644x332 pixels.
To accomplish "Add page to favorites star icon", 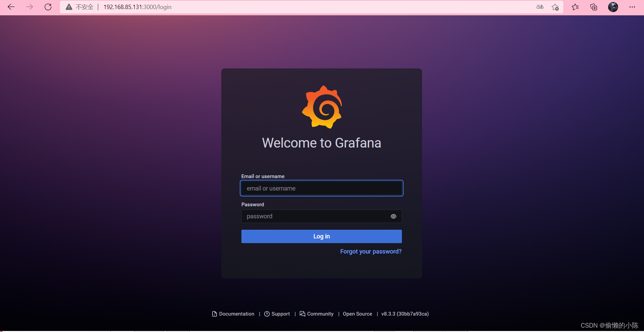I will tap(555, 7).
